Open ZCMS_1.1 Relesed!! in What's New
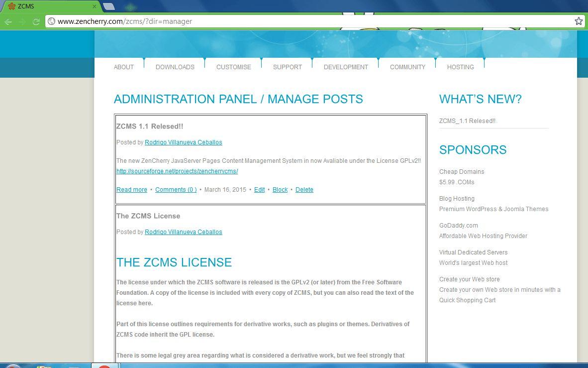 point(467,121)
